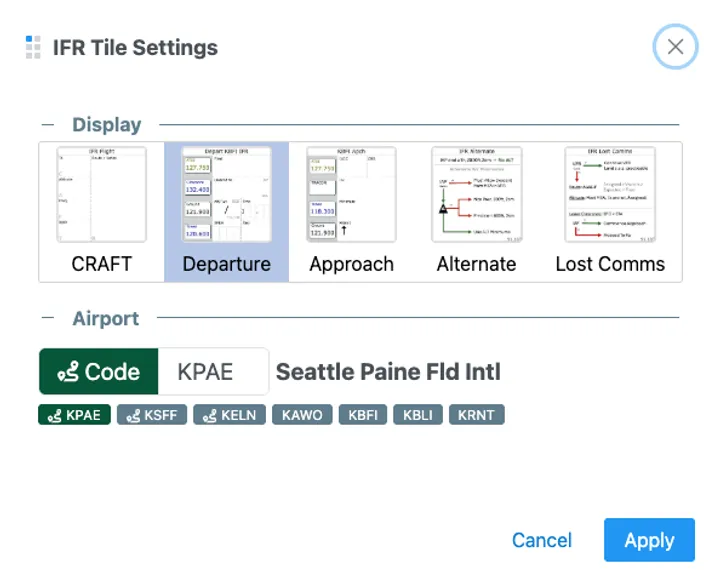Apply the IFR tile settings
This screenshot has width=720, height=587.
[x=649, y=540]
